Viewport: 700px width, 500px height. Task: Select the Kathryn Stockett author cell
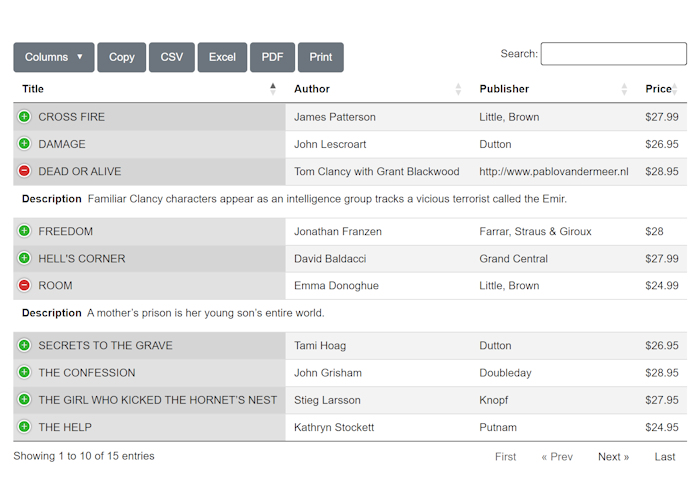click(x=378, y=427)
